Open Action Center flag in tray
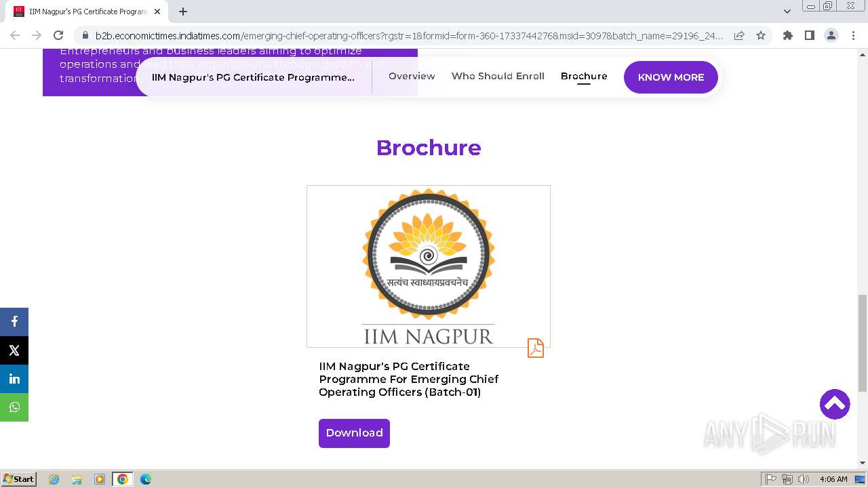Viewport: 868px width, 488px height. pos(771,479)
